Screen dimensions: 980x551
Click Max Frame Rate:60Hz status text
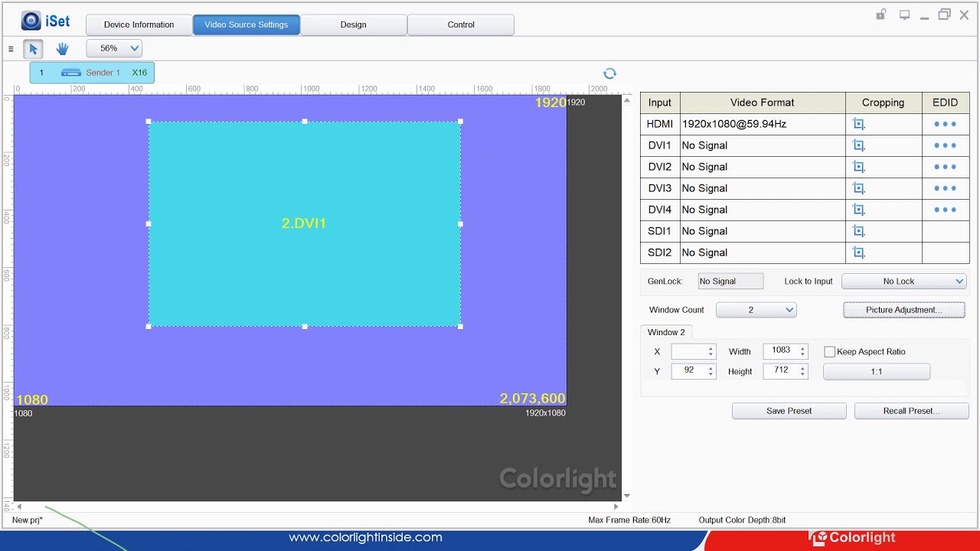[x=629, y=520]
